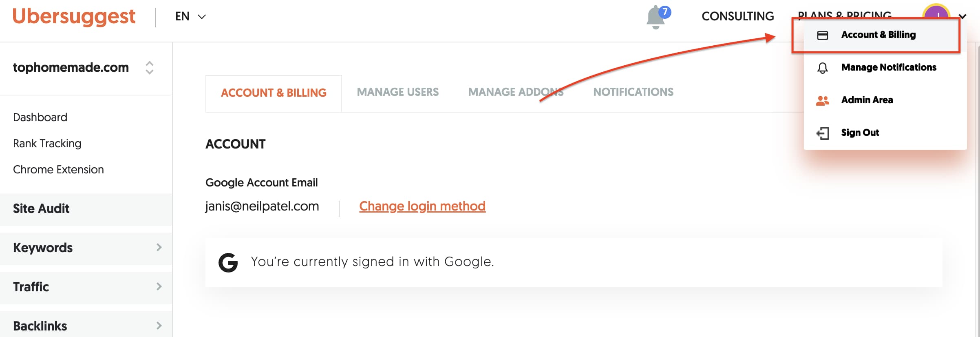Screen dimensions: 980x337
Task: Open the Notifications tab
Action: pos(633,92)
